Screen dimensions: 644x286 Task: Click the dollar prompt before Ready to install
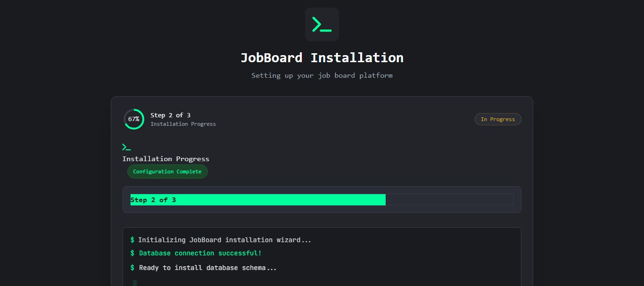point(132,268)
